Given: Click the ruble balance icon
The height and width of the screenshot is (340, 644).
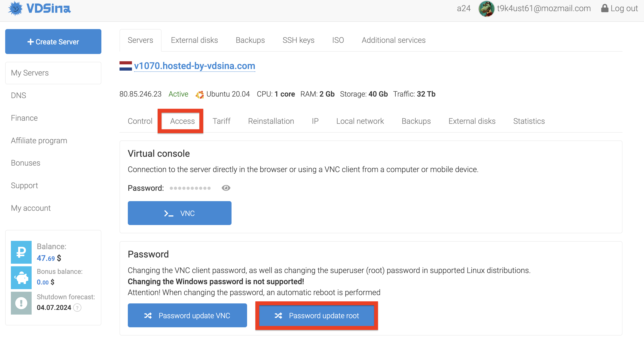Looking at the screenshot, I should click(x=21, y=252).
